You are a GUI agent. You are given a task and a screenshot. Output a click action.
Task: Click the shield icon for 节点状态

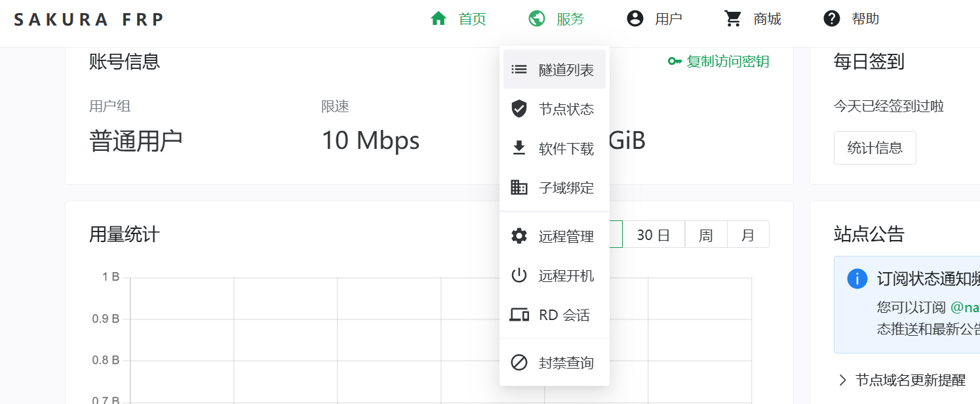[519, 109]
